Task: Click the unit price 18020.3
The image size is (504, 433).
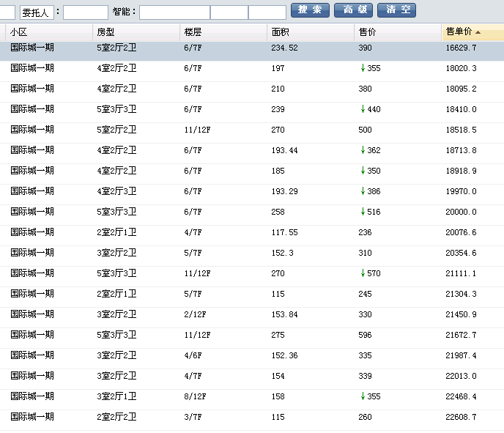Action: 461,68
